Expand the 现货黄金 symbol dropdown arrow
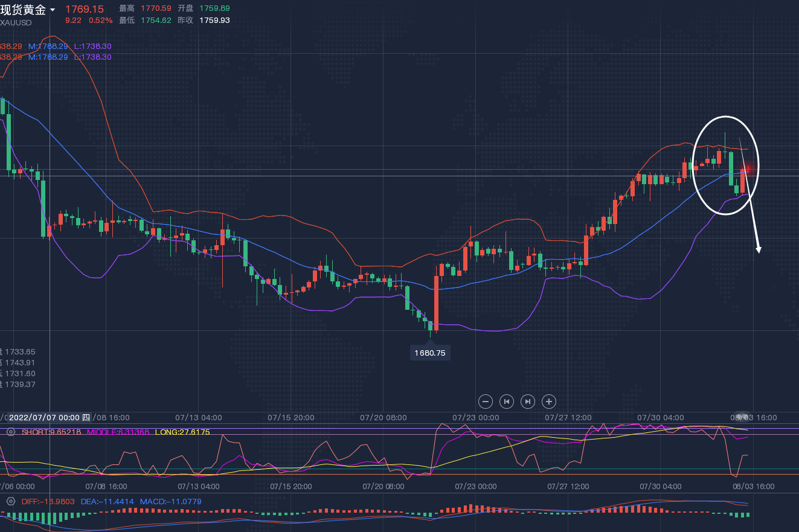Image resolution: width=799 pixels, height=532 pixels. [x=53, y=10]
